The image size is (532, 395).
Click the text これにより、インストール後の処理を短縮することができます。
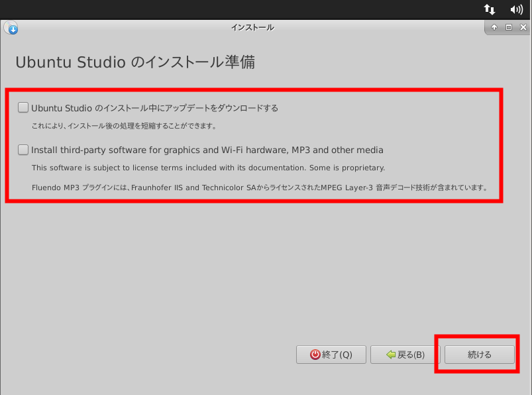point(124,126)
